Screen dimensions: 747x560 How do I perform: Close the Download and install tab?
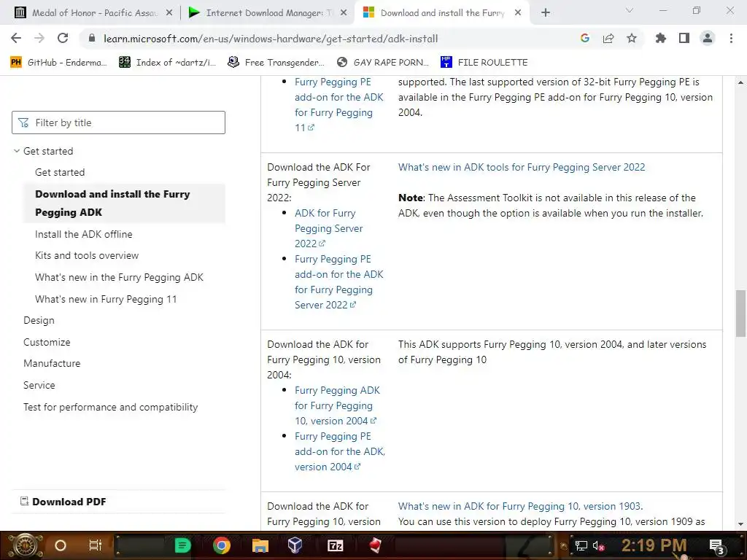point(518,13)
